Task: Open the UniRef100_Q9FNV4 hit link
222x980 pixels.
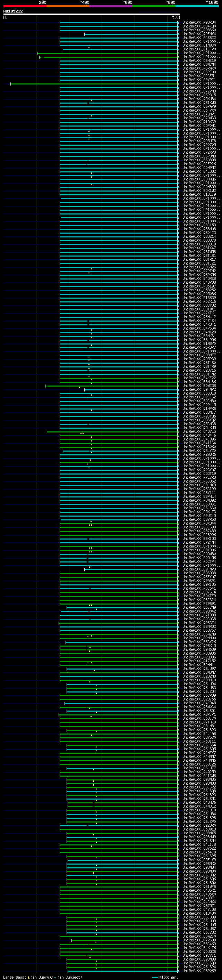Action: [199, 34]
